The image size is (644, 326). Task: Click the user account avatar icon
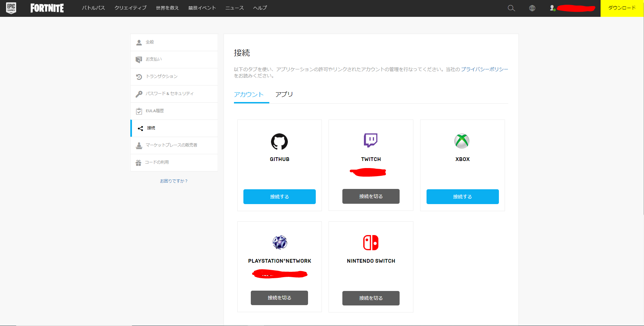click(552, 8)
